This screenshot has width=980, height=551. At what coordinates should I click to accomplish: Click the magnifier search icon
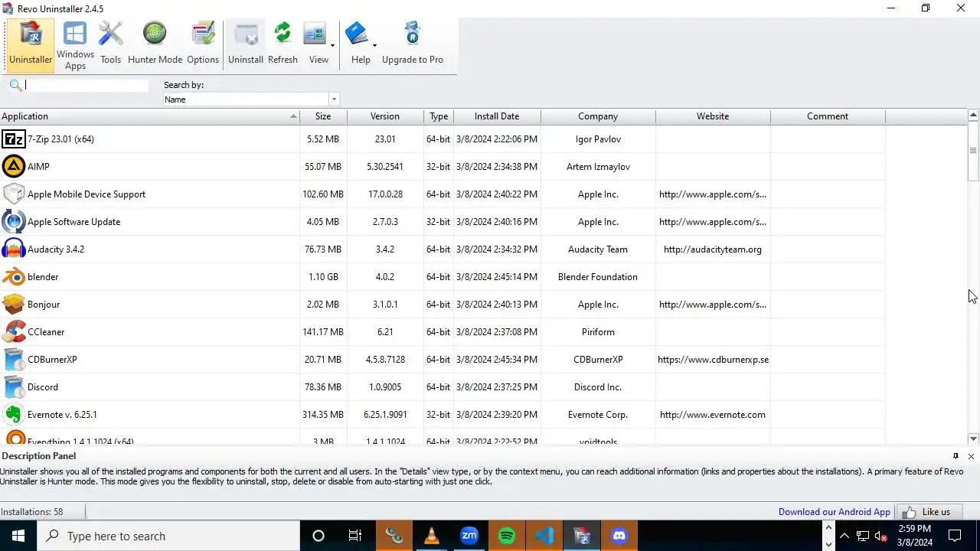click(x=15, y=85)
